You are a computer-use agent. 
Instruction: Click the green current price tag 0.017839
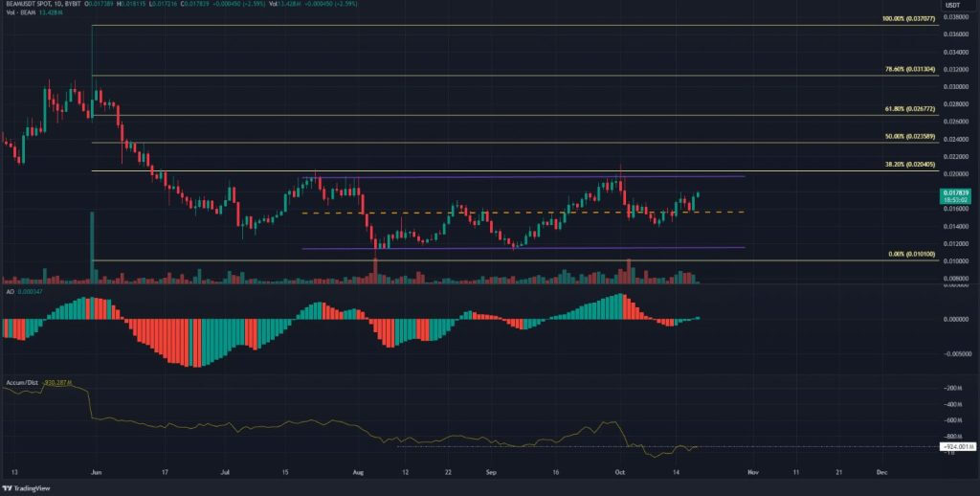coord(956,192)
